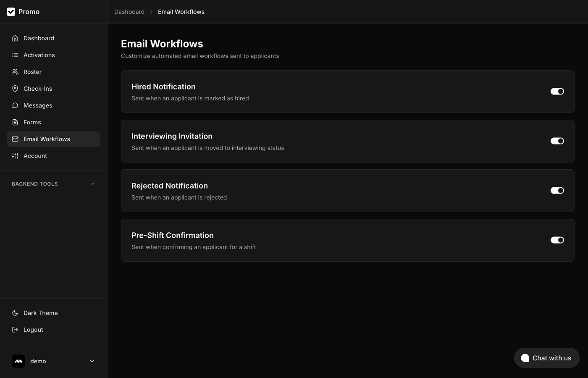Select Email Workflows in the sidebar
588x378 pixels.
click(x=47, y=139)
